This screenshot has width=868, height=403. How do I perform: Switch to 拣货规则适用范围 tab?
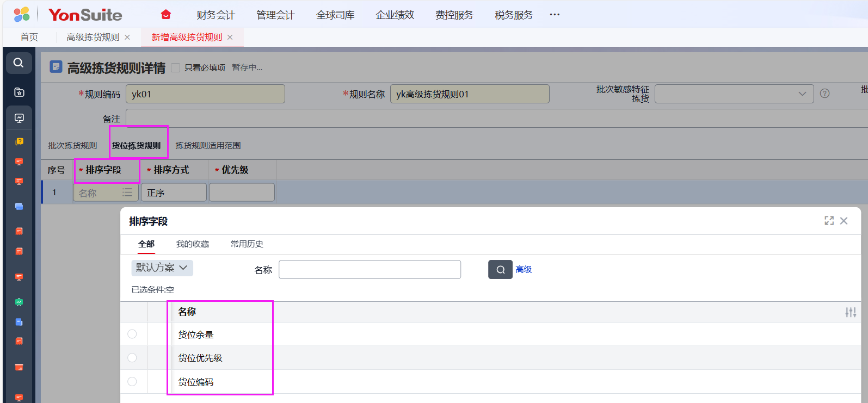pos(208,146)
